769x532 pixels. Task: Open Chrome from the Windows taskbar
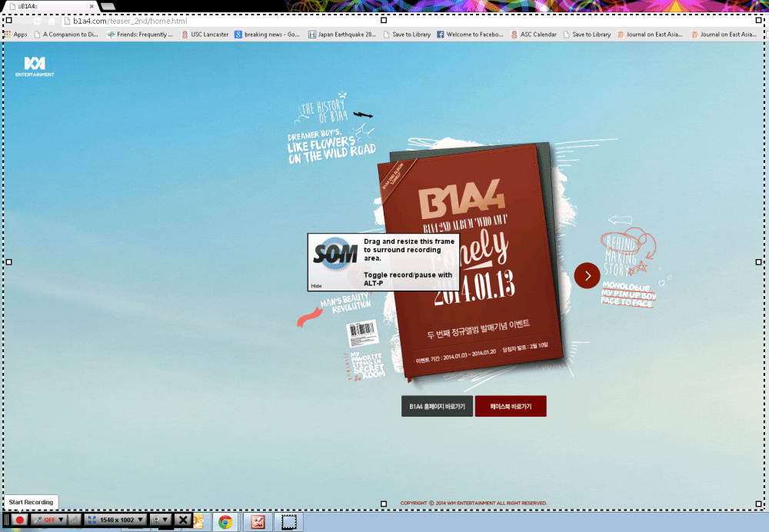point(225,520)
